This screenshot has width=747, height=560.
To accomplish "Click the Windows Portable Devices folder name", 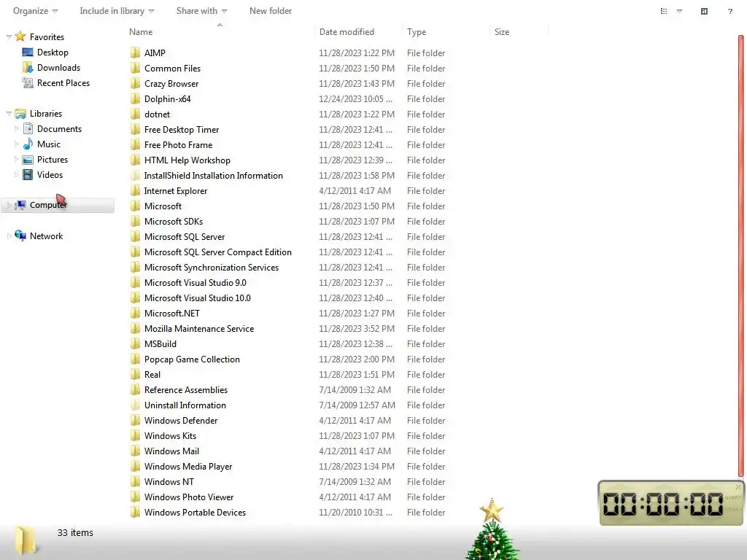I will pyautogui.click(x=195, y=512).
